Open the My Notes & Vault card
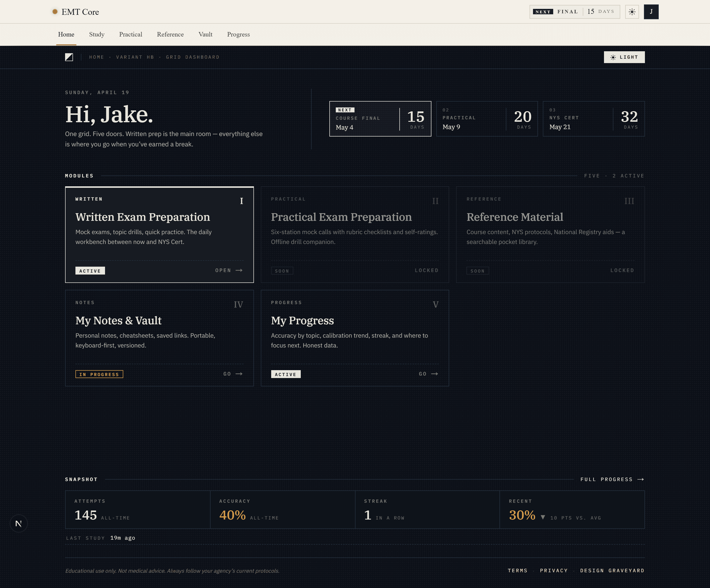 tap(159, 338)
